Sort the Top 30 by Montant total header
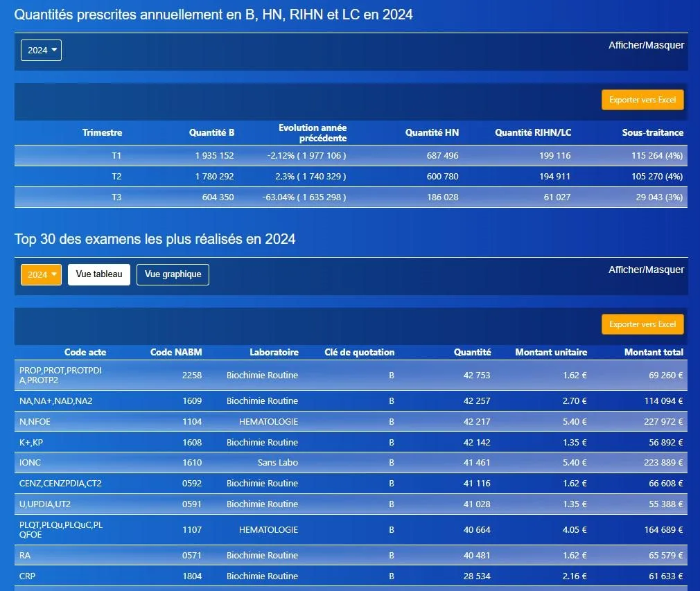Image resolution: width=700 pixels, height=591 pixels. (x=654, y=352)
